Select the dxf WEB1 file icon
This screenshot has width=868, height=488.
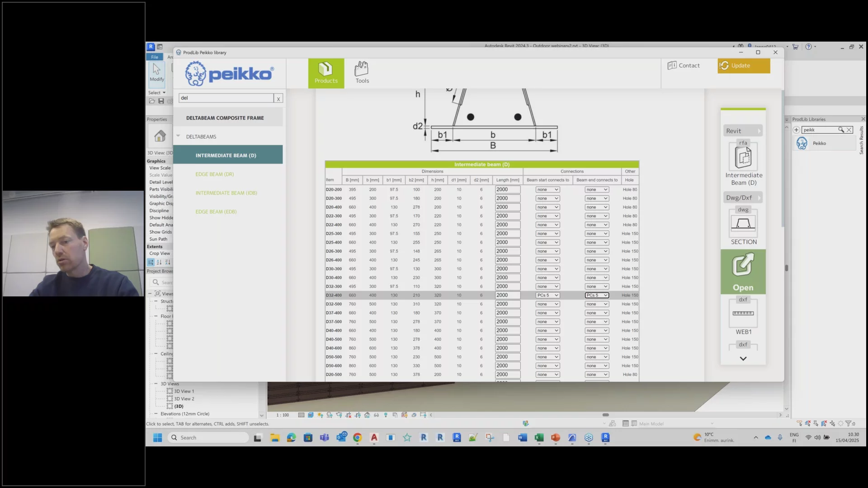coord(743,312)
